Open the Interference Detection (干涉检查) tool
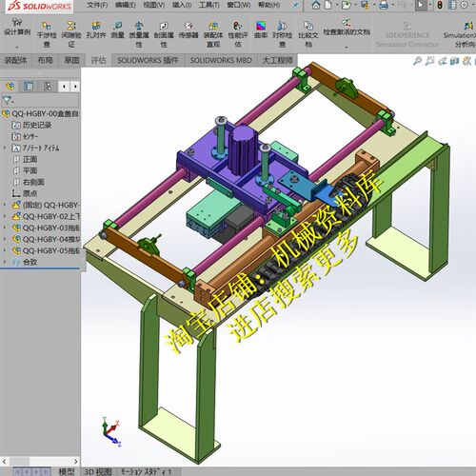The image size is (476, 476). point(47,33)
